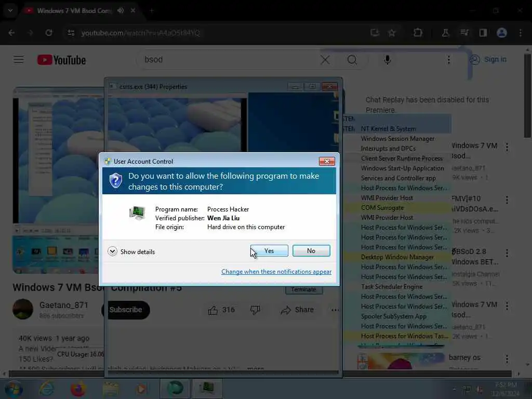The image size is (532, 399).
Task: Go to YouTube home via logo
Action: (61, 60)
